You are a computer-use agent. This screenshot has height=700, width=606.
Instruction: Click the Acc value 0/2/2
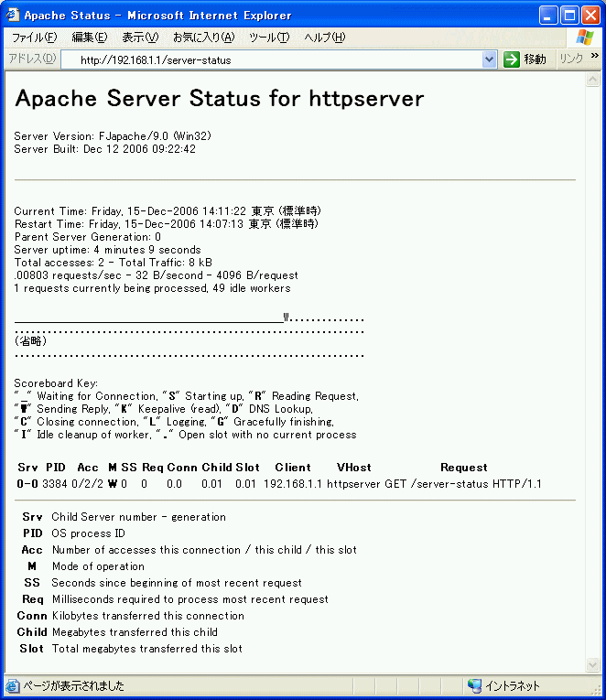click(x=88, y=484)
